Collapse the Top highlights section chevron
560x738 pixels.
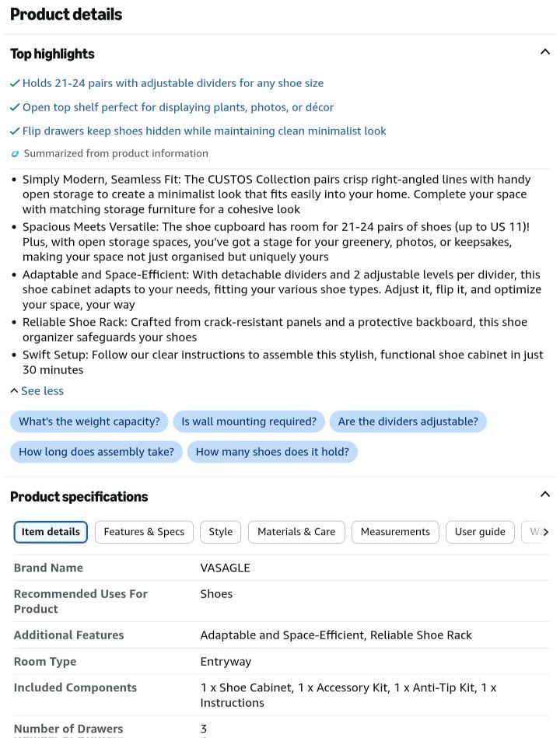544,52
